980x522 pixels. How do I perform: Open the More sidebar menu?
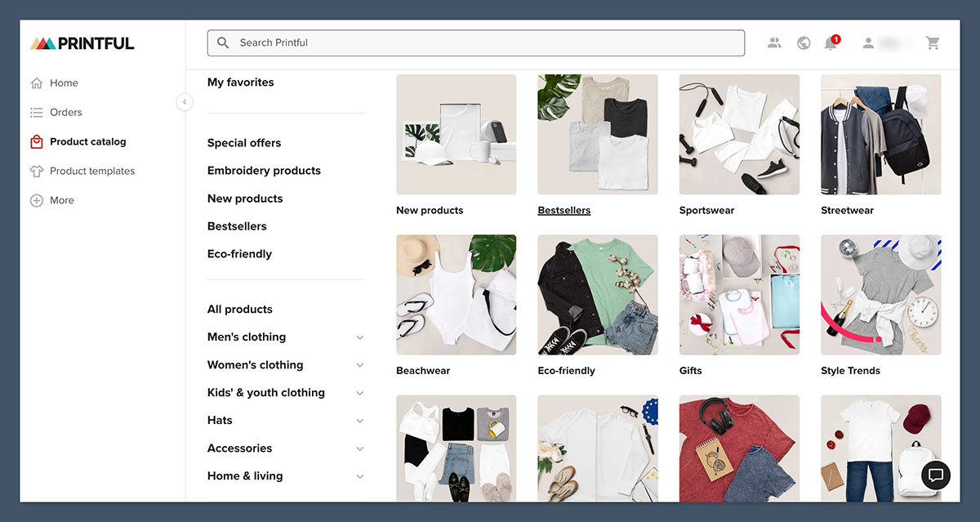(x=60, y=200)
